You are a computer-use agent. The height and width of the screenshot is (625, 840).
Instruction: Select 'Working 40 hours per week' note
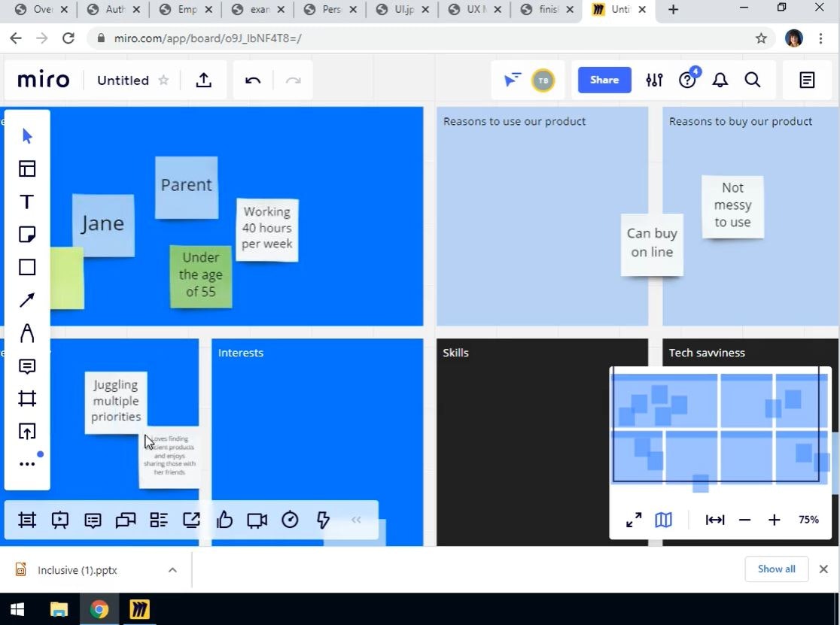[x=267, y=229]
